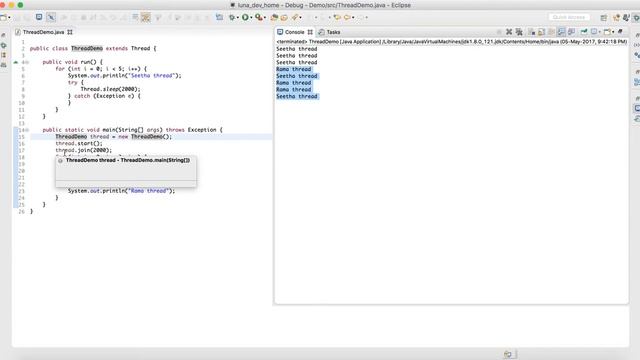Switch to the Java EE perspective icon
This screenshot has height=360, width=640.
click(616, 18)
